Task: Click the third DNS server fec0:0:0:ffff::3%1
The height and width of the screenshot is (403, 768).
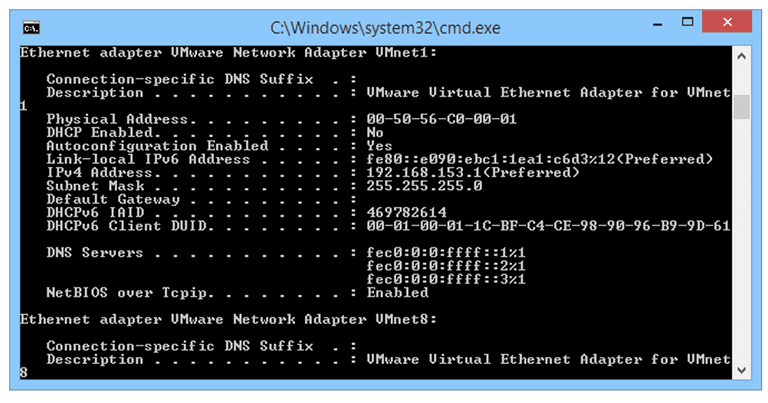Action: [446, 279]
